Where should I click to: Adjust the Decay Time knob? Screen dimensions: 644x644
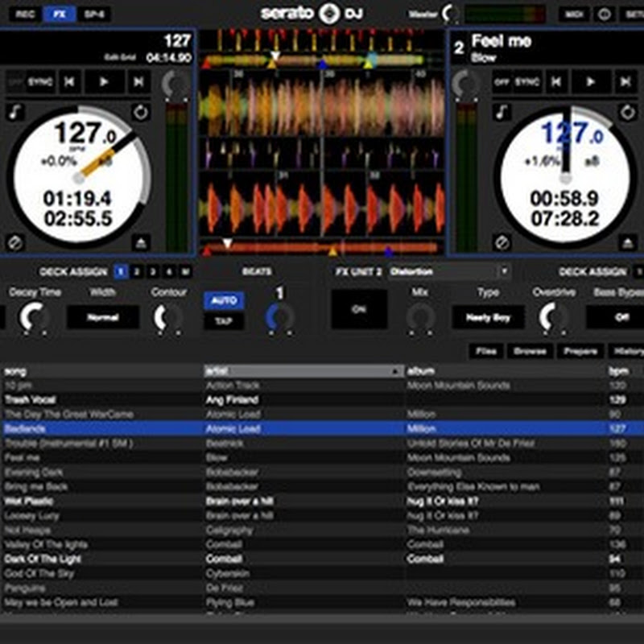[32, 316]
